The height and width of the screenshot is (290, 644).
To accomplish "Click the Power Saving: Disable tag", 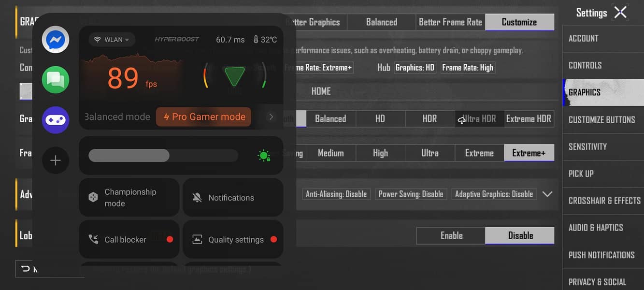I will pyautogui.click(x=411, y=194).
